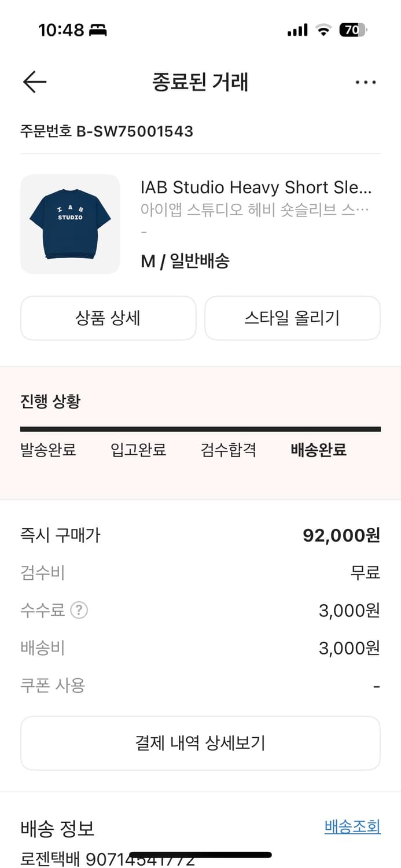Open the three-dot more options menu
The width and height of the screenshot is (401, 868).
pos(366,82)
